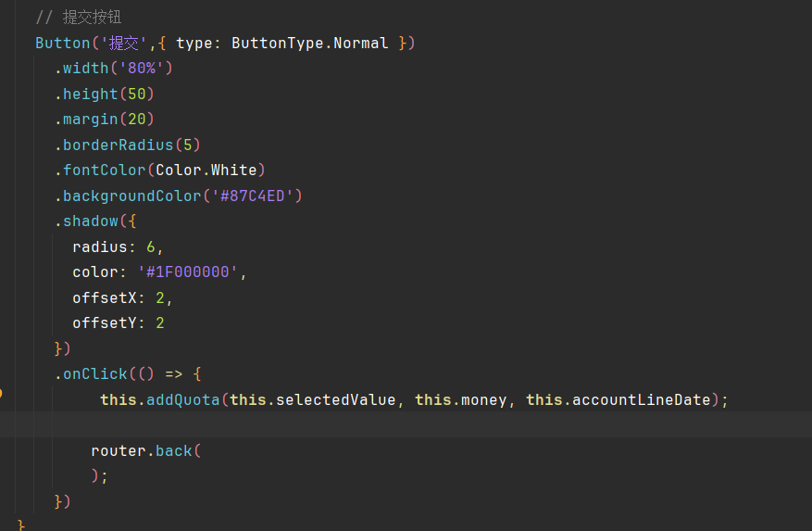Click the '.onClick' method name
Image resolution: width=812 pixels, height=531 pixels.
[91, 373]
